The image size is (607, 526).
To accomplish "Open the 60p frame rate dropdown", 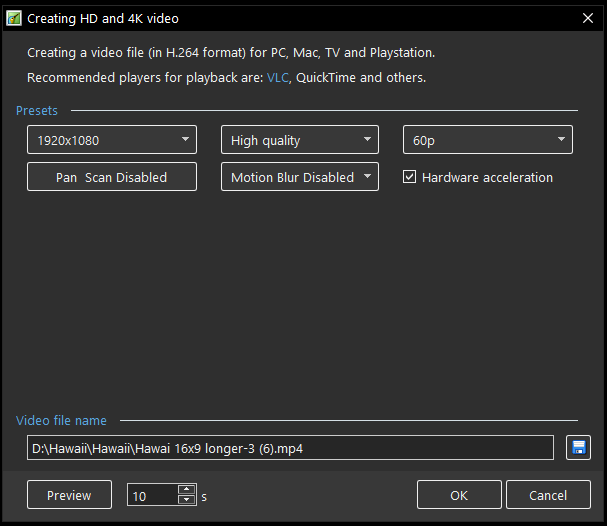I will click(488, 140).
